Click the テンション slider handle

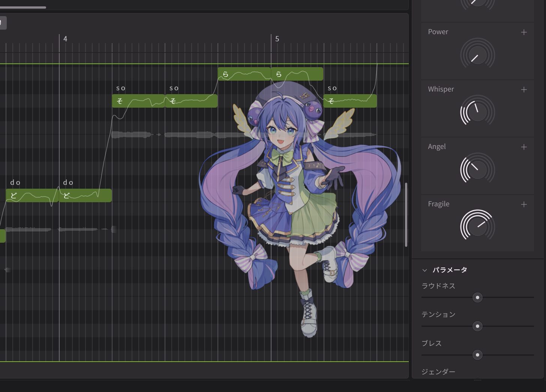point(477,326)
